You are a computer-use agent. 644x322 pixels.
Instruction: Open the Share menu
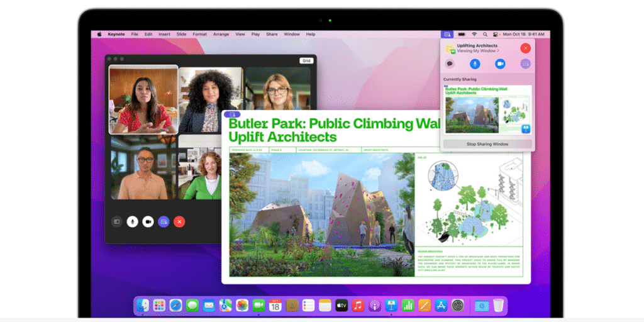(x=272, y=35)
